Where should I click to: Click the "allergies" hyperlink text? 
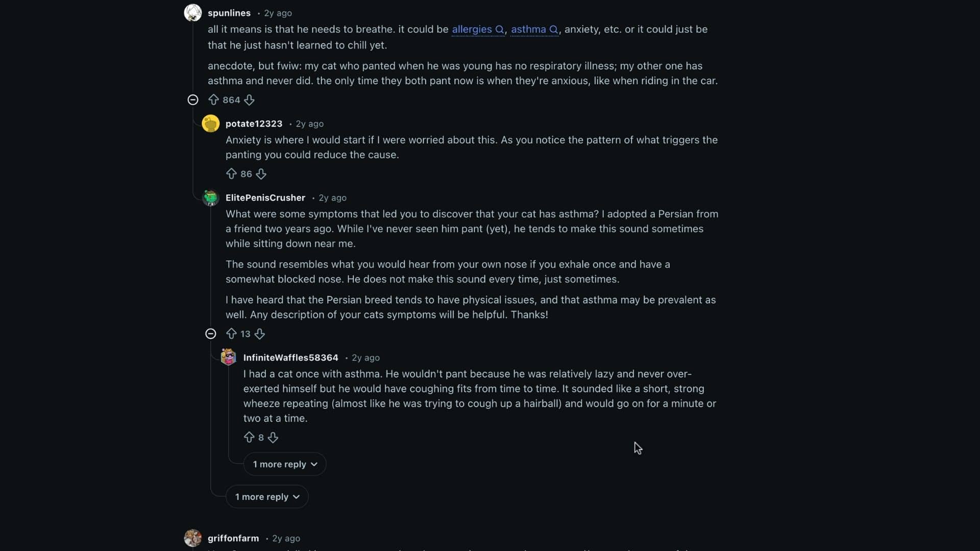click(x=472, y=30)
